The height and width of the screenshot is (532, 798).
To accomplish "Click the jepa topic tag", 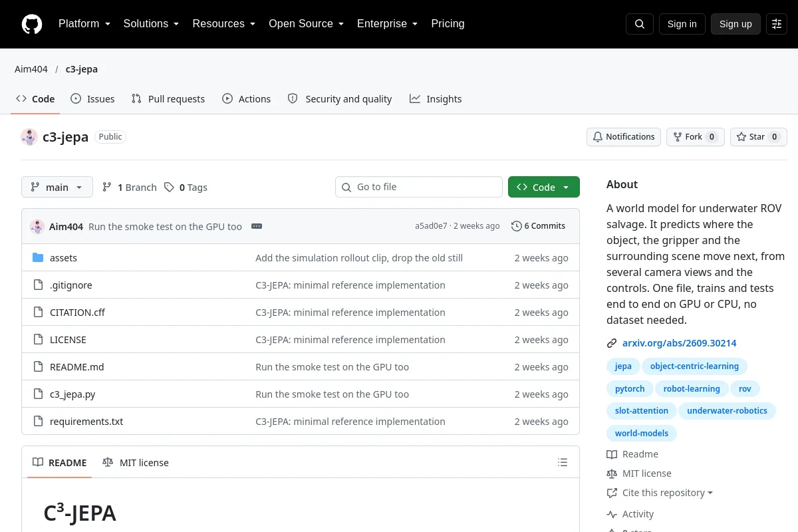I will point(623,366).
